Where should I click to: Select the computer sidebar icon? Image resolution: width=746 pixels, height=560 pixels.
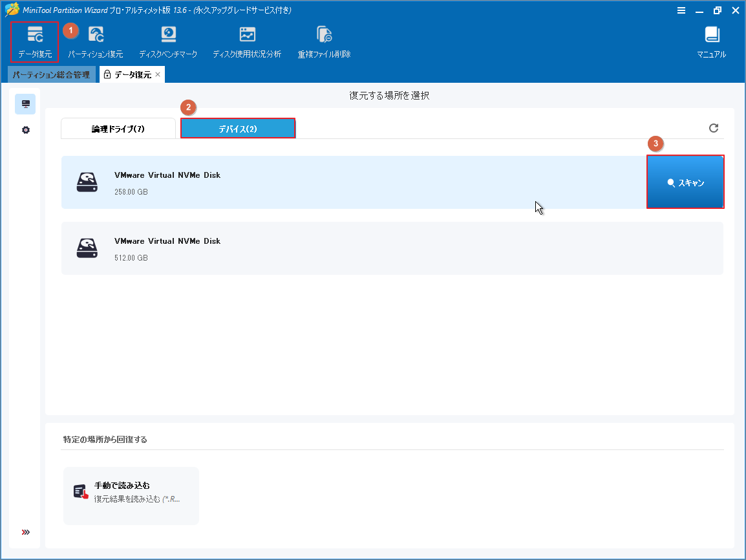(x=26, y=104)
